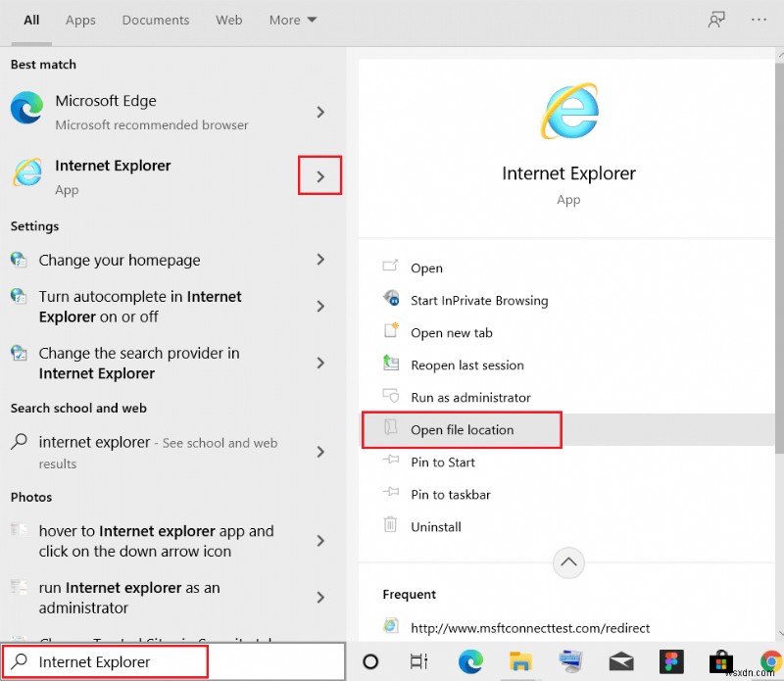Choose Uninstall from the action list
The width and height of the screenshot is (784, 681).
pyautogui.click(x=567, y=527)
